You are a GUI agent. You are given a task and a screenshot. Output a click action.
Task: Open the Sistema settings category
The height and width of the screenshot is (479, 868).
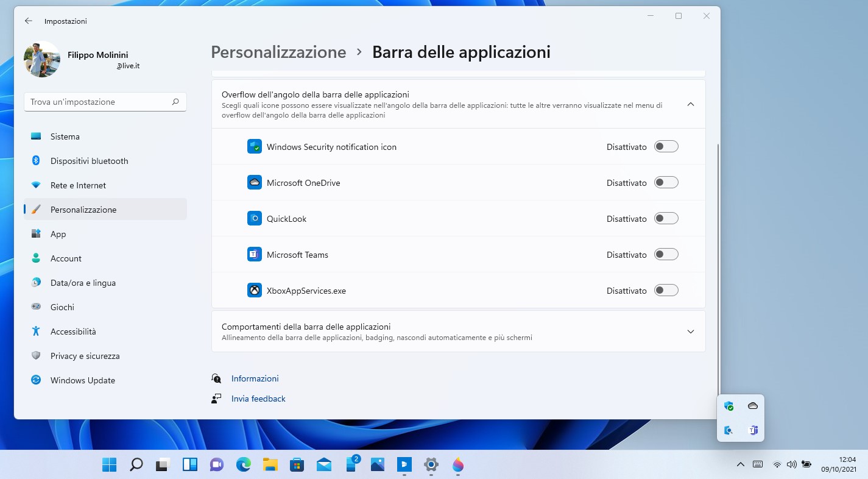click(x=105, y=137)
